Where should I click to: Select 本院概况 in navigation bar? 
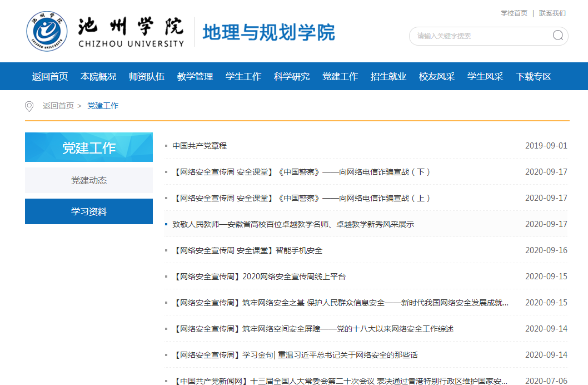(x=98, y=77)
